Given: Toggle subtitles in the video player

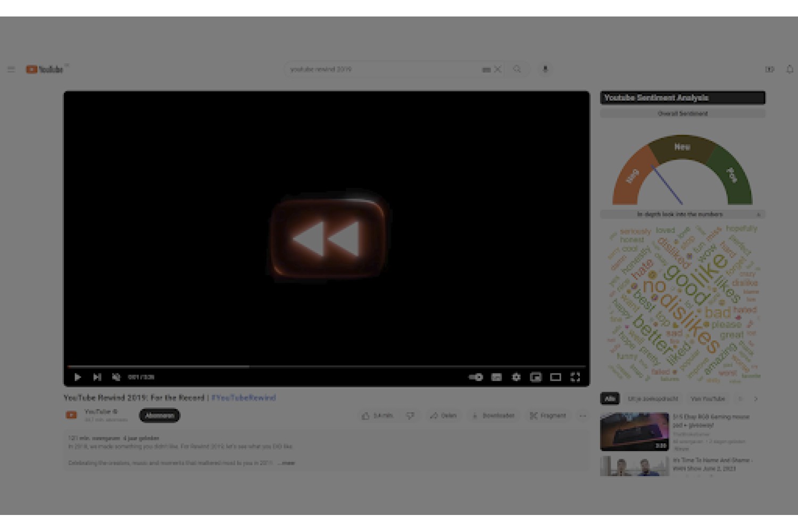Looking at the screenshot, I should coord(496,377).
